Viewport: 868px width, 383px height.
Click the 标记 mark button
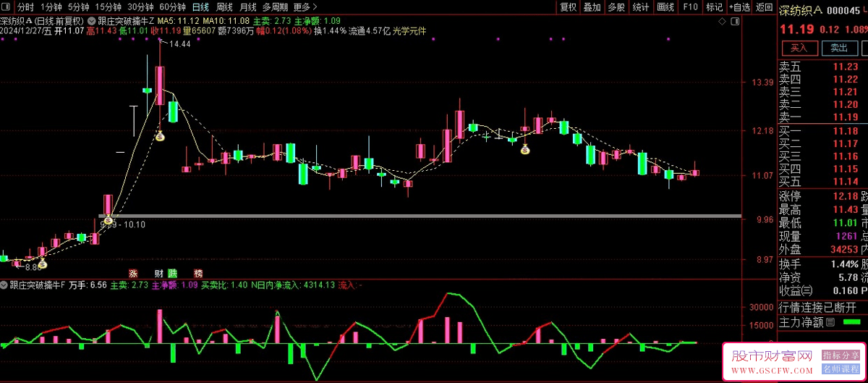pyautogui.click(x=714, y=7)
